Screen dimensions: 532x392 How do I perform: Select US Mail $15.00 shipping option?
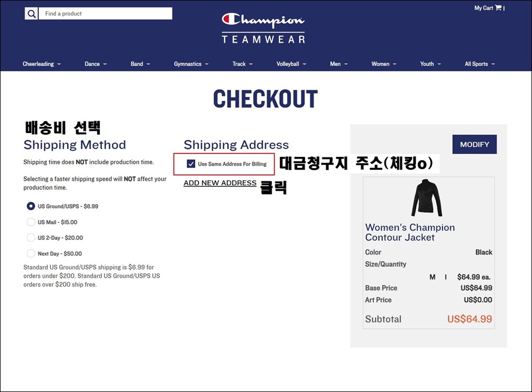pyautogui.click(x=31, y=222)
